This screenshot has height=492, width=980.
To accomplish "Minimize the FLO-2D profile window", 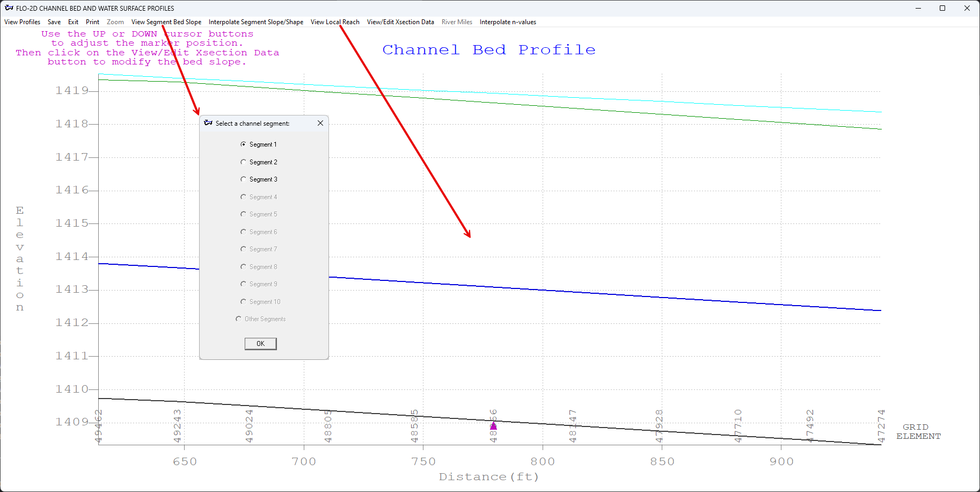I will tap(918, 8).
